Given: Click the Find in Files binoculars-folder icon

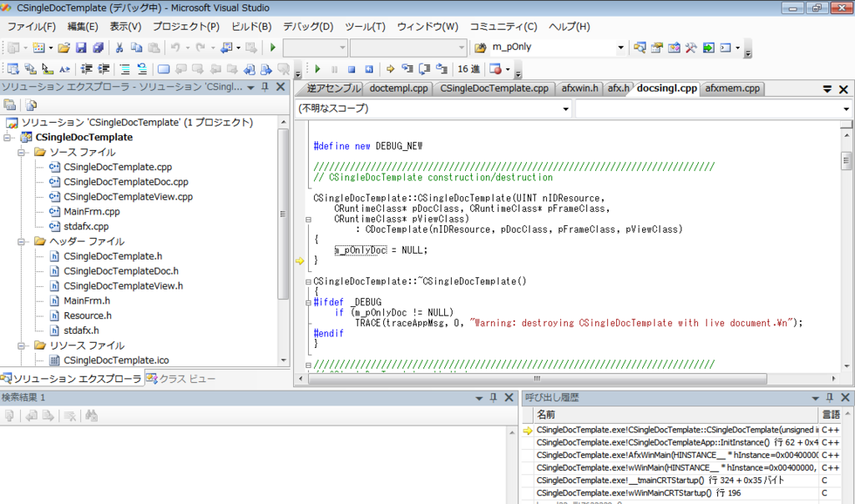Looking at the screenshot, I should (480, 48).
